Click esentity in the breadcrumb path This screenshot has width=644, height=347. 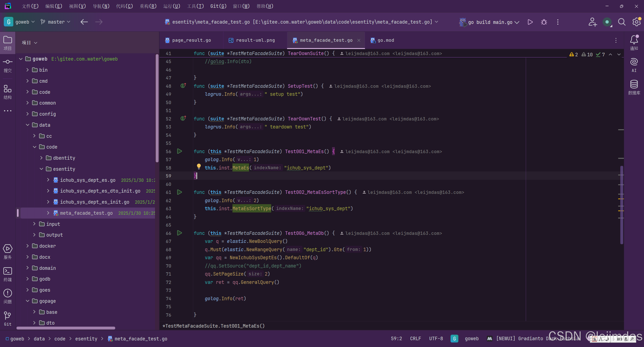[86, 339]
